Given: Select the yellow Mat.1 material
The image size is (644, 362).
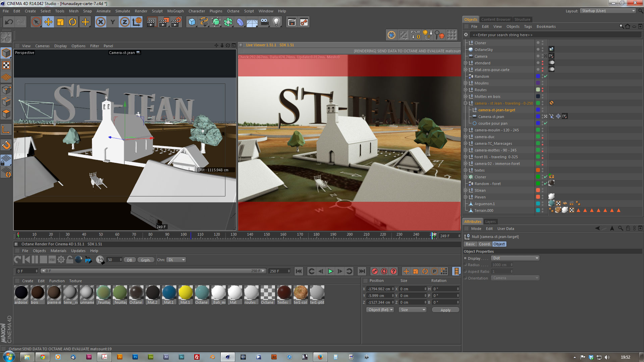Looking at the screenshot, I should pyautogui.click(x=185, y=295).
